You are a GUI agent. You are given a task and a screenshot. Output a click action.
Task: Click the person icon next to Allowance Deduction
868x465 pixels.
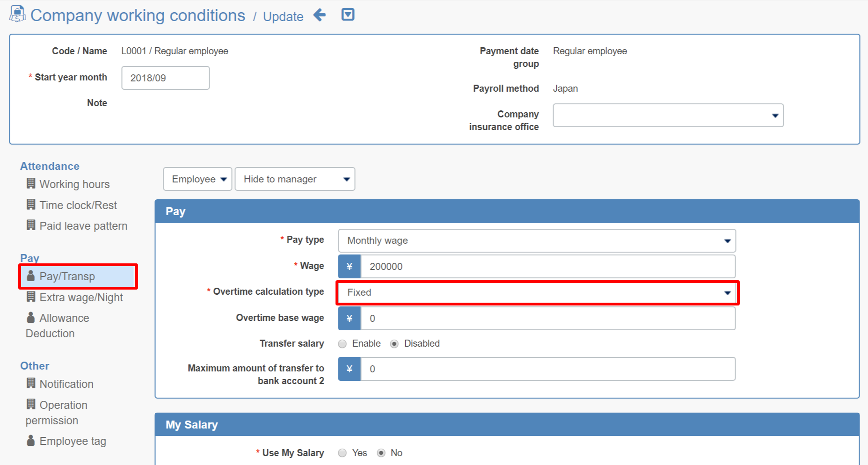click(30, 317)
